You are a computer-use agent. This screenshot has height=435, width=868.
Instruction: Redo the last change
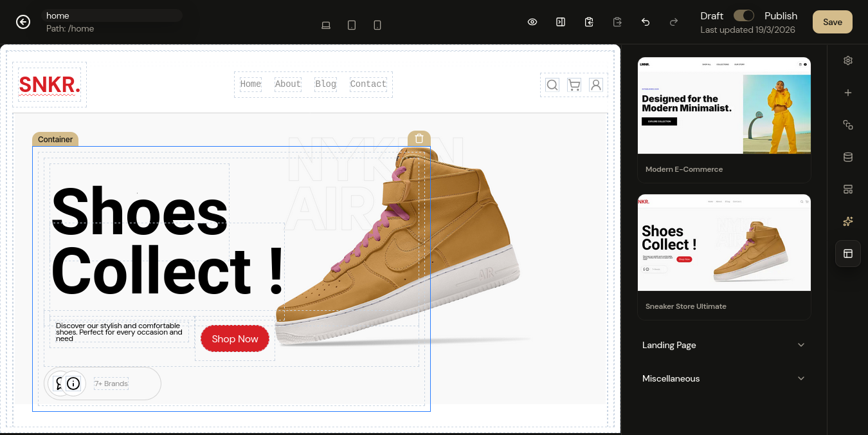coord(674,22)
